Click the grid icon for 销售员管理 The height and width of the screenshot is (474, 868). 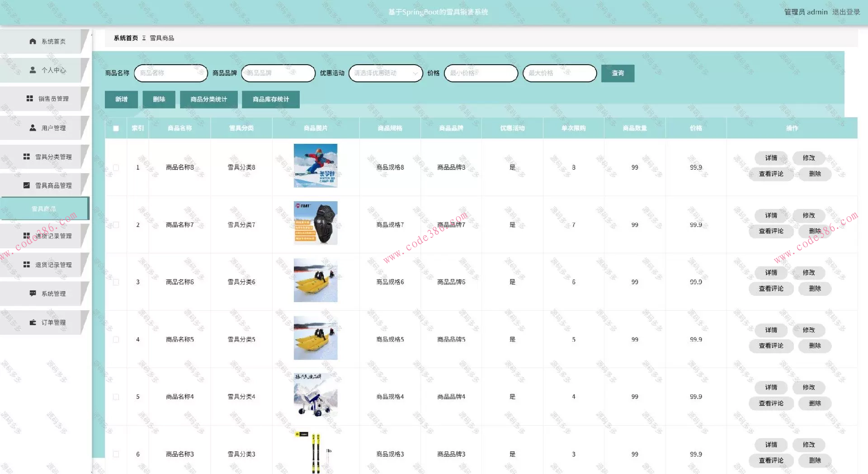coord(30,99)
